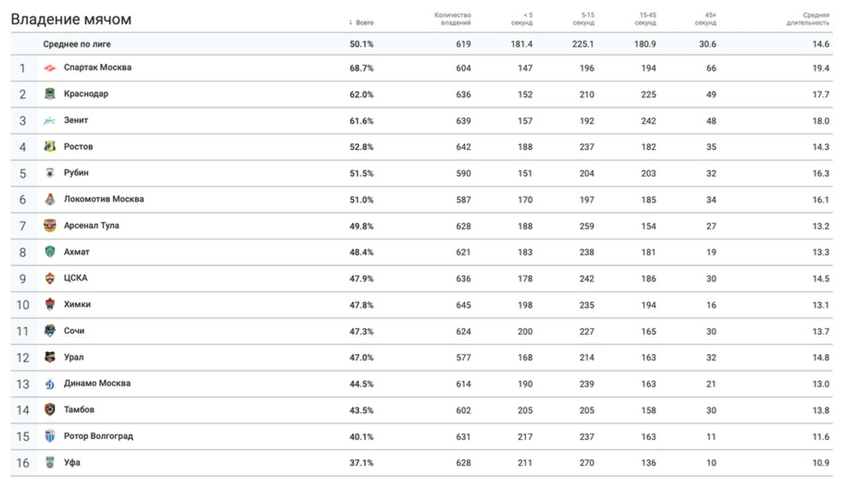This screenshot has height=504, width=850.
Task: Sort by Средняя длительность column
Action: (x=808, y=19)
